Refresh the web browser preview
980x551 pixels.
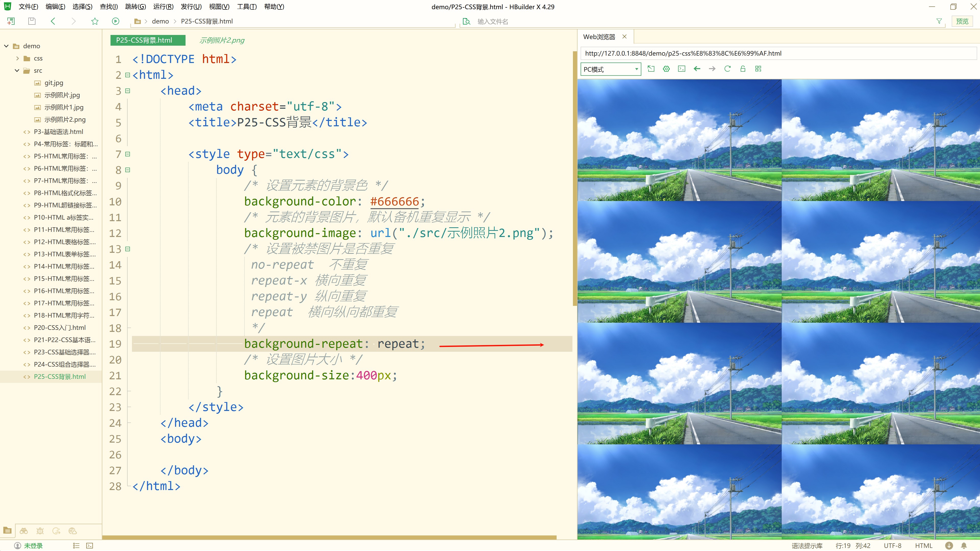(727, 69)
